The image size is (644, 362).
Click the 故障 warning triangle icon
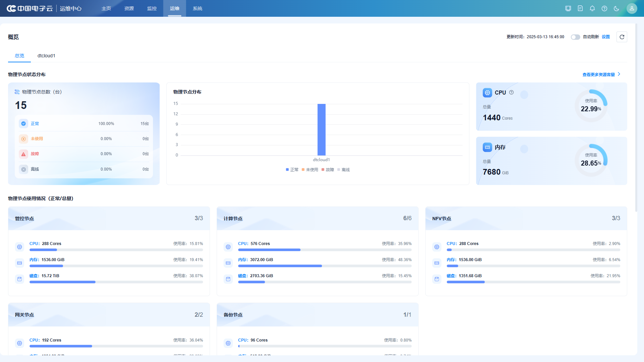click(23, 154)
